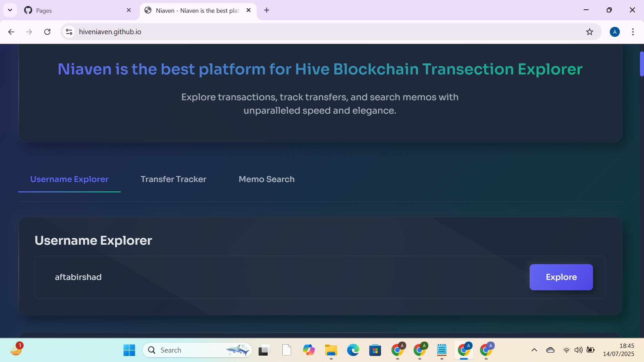Click the battery status tray icon

coord(591,350)
